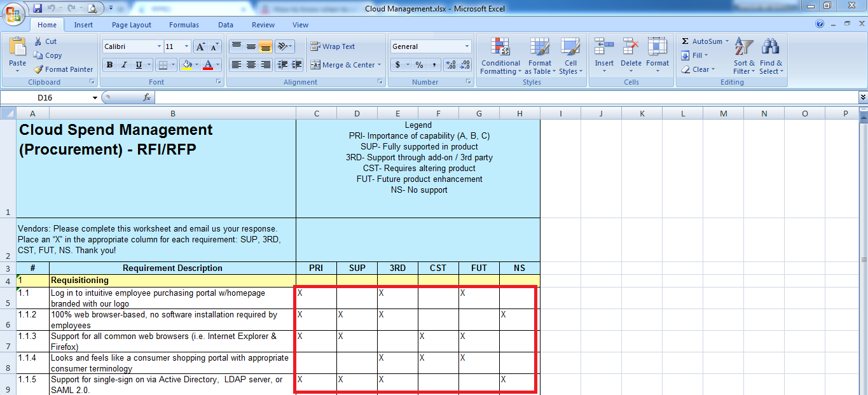
Task: Apply top vertical alignment
Action: [236, 46]
